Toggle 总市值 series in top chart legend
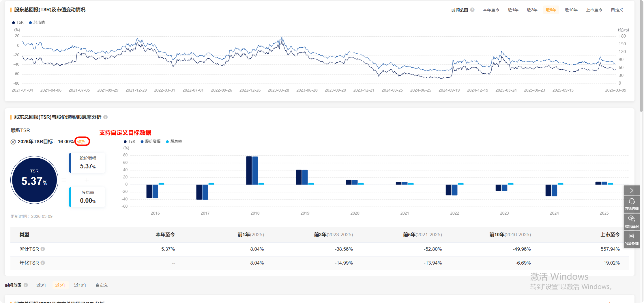644x303 pixels. coord(37,23)
